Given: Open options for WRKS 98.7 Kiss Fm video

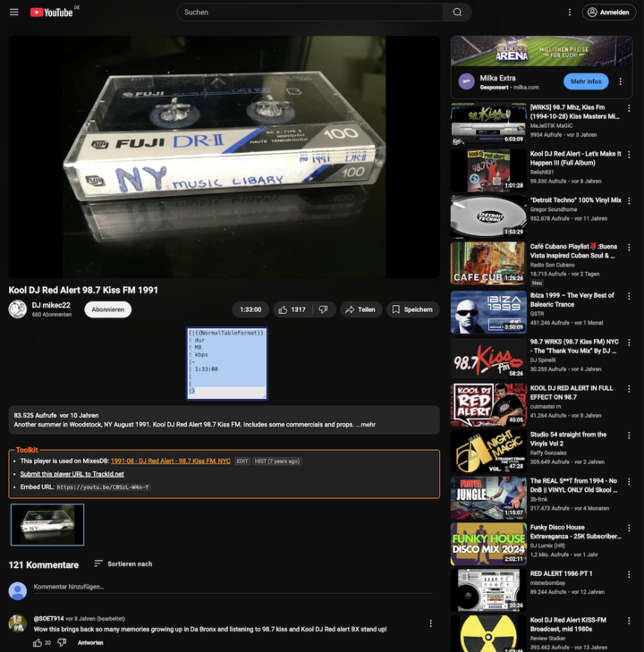Looking at the screenshot, I should coord(629,108).
